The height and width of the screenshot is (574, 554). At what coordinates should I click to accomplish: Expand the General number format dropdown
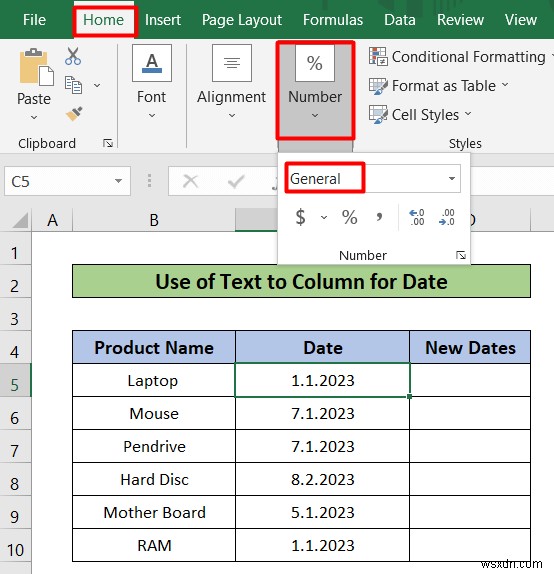pos(452,179)
